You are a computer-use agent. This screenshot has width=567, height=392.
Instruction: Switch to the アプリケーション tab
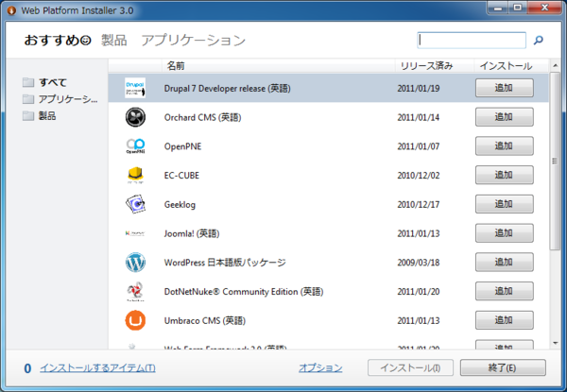pos(193,40)
